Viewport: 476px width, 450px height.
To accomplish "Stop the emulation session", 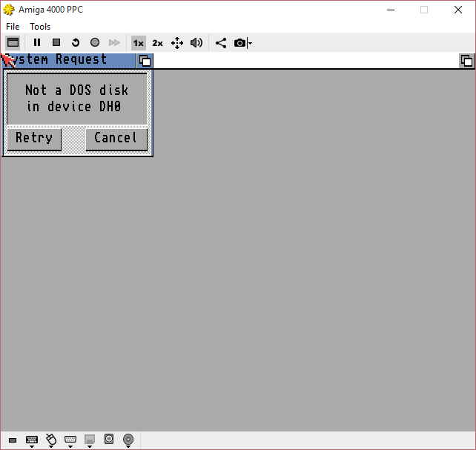I will coord(56,42).
